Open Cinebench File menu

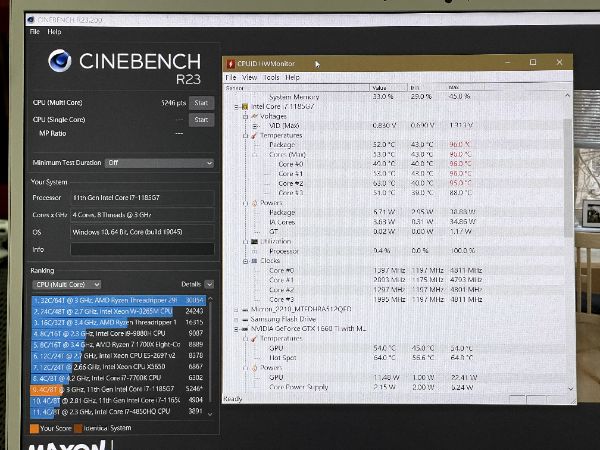coord(34,32)
